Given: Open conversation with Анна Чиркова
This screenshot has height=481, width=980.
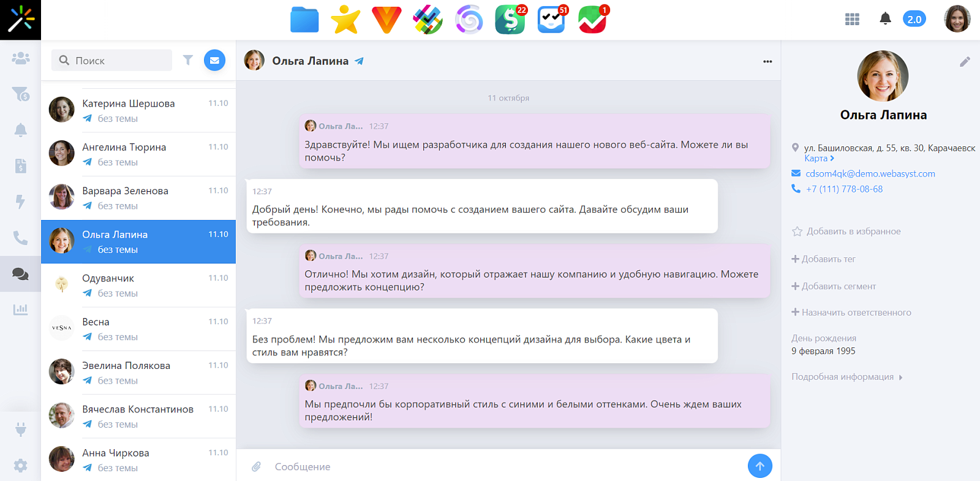Looking at the screenshot, I should coord(138,460).
